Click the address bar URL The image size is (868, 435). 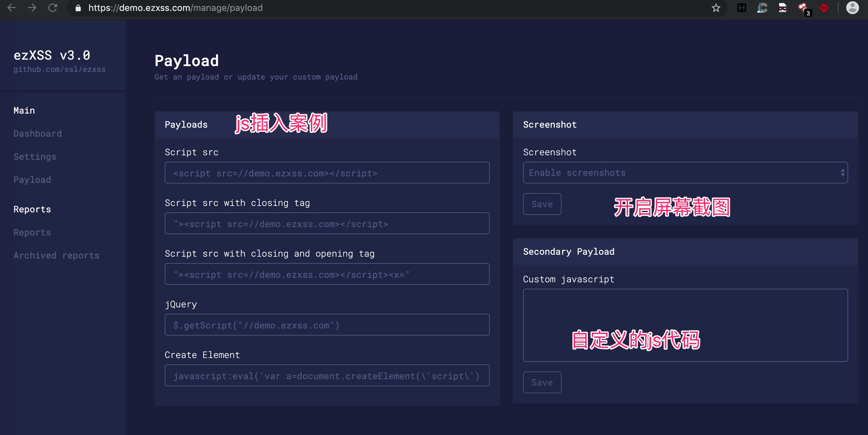[x=175, y=8]
